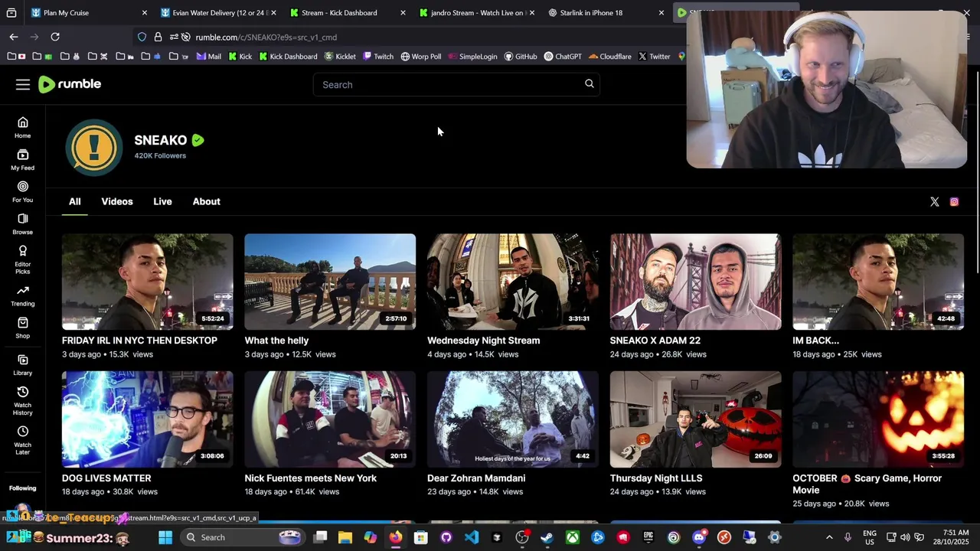The image size is (980, 551).
Task: Reload the page in the browser
Action: point(55,37)
